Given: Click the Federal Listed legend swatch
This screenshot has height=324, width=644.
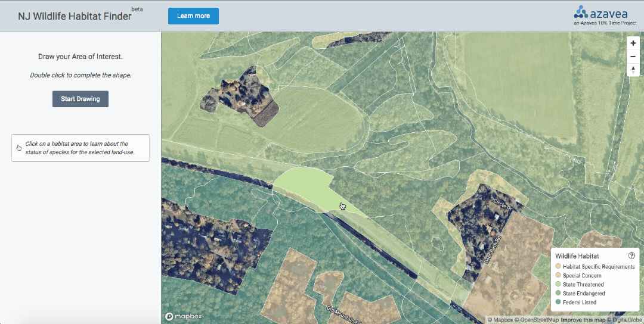Looking at the screenshot, I should coord(558,303).
